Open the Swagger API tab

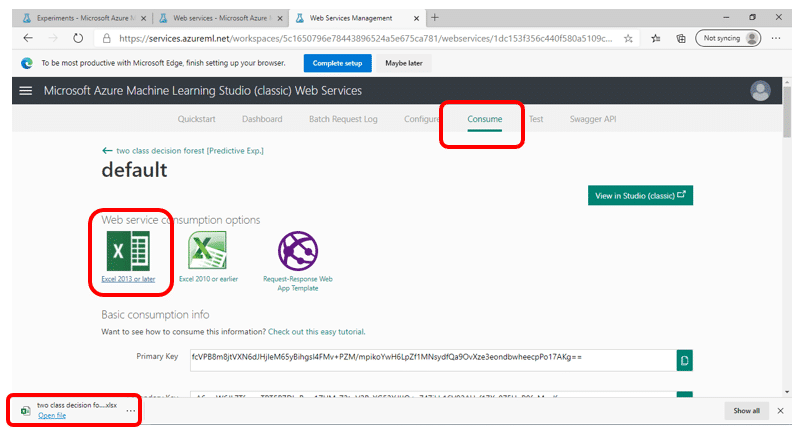[x=594, y=119]
